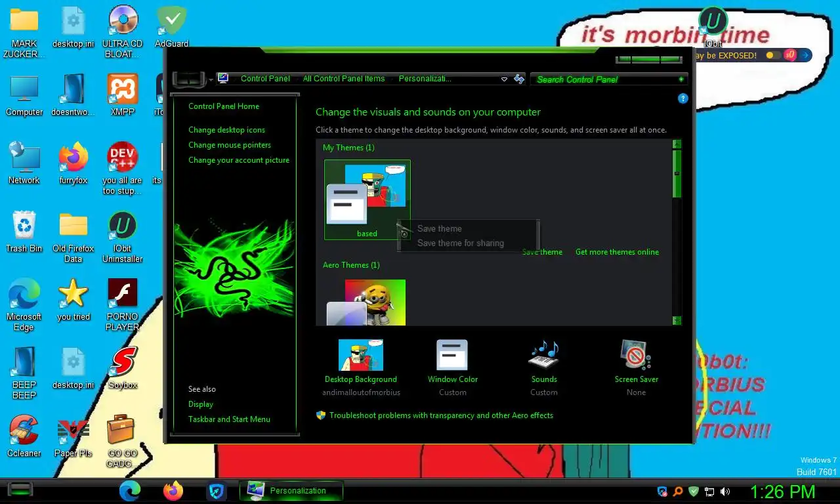Click the Start button
The width and height of the screenshot is (840, 504).
(20, 490)
